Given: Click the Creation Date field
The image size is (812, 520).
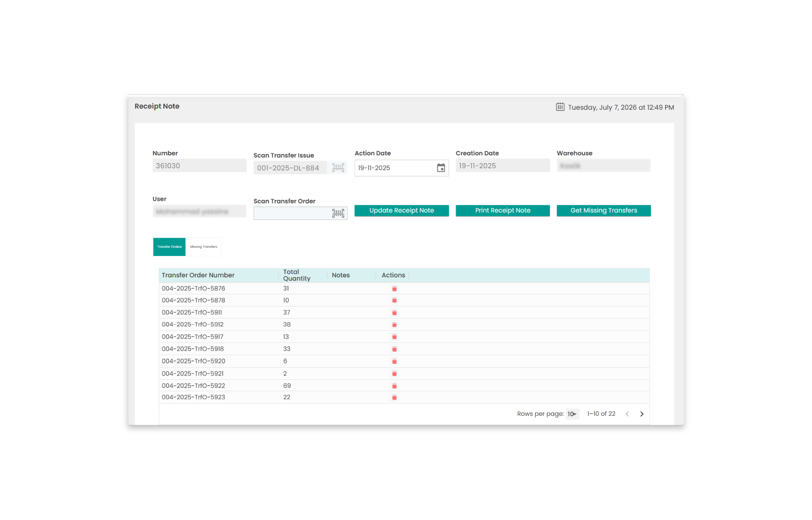Looking at the screenshot, I should pos(502,165).
